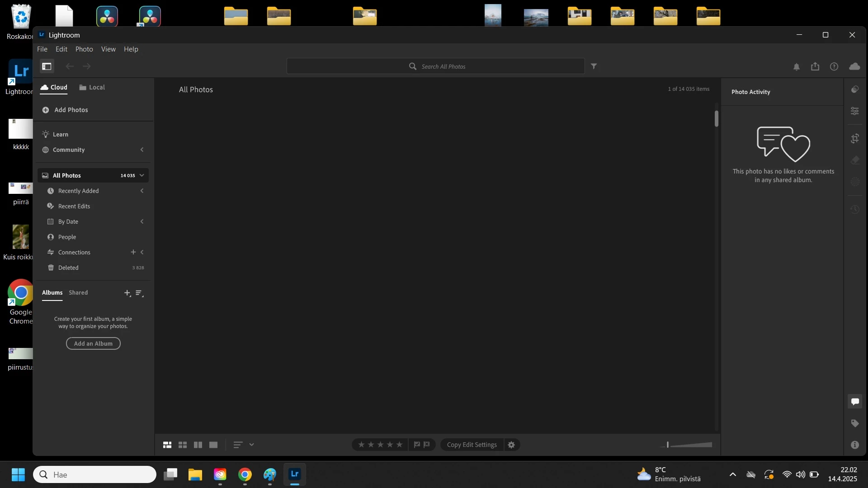Open the Info panel icon
The width and height of the screenshot is (868, 488).
coord(854,445)
